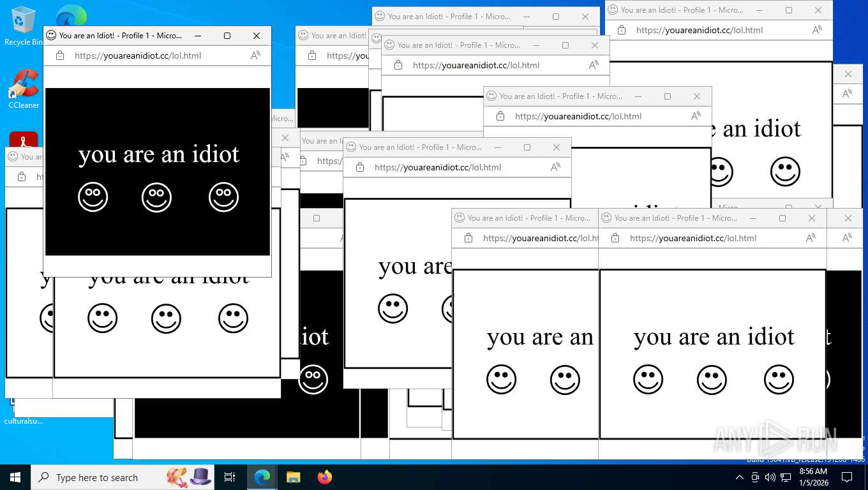Click first smiley in white window behind black window
This screenshot has width=868, height=490.
103,318
